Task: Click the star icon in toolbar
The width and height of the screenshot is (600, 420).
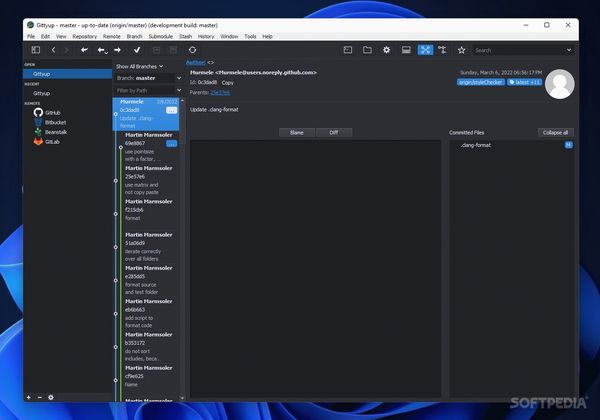Action: (x=461, y=49)
